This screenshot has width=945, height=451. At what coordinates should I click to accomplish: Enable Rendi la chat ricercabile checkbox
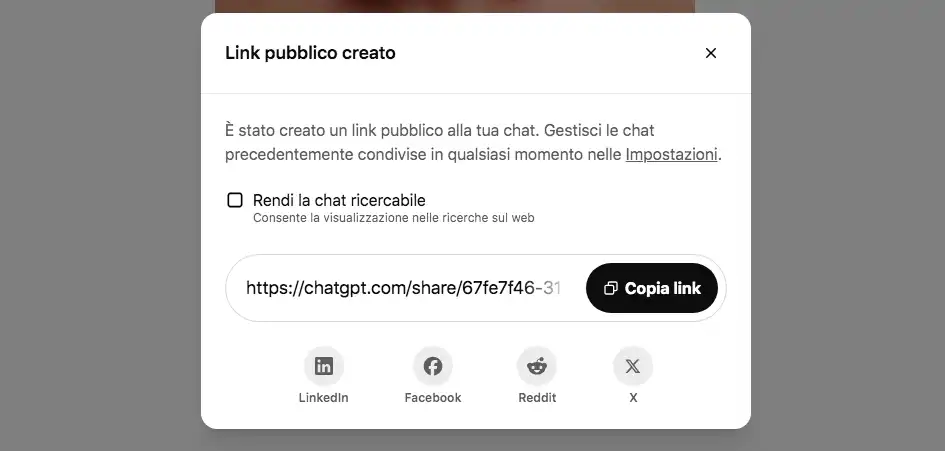[x=234, y=200]
